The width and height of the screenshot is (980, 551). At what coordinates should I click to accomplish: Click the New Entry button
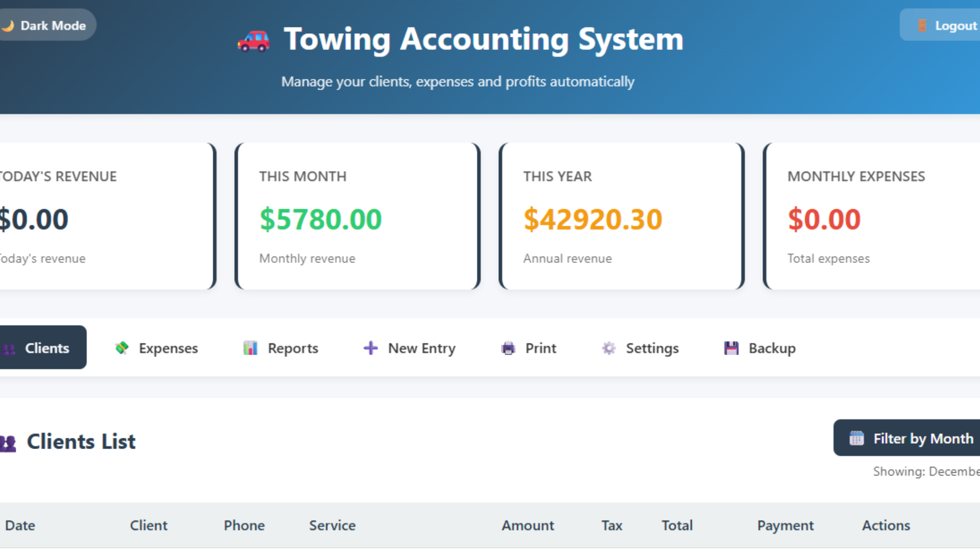coord(410,348)
